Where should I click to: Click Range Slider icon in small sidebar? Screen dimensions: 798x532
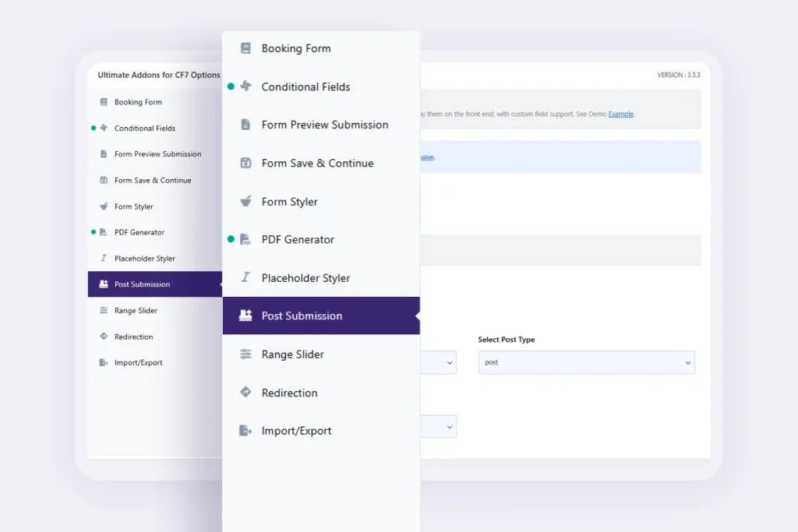104,310
